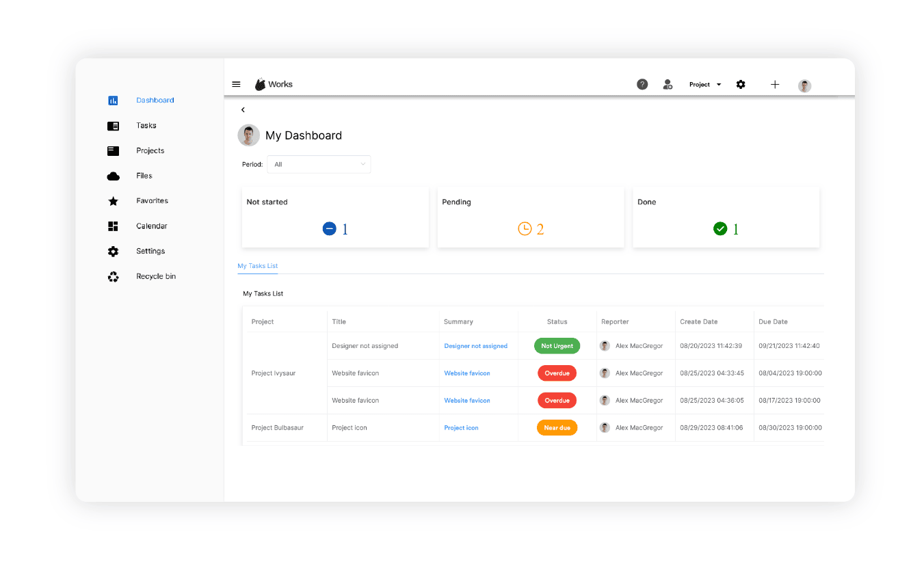Click the Files cloud icon
This screenshot has width=911, height=588.
[113, 176]
